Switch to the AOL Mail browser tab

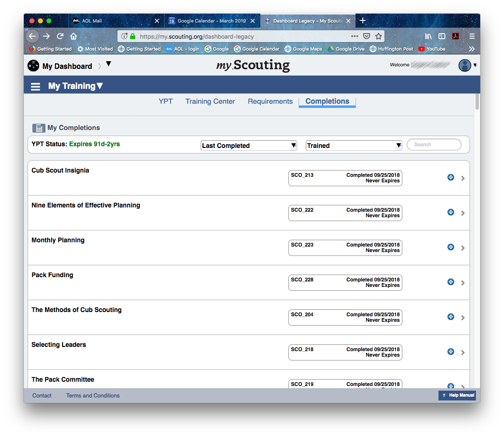(x=117, y=20)
